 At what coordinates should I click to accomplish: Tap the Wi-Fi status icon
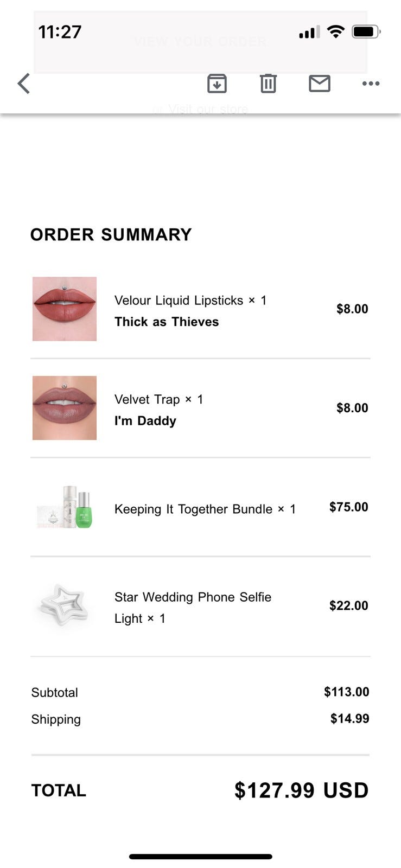coord(336,32)
